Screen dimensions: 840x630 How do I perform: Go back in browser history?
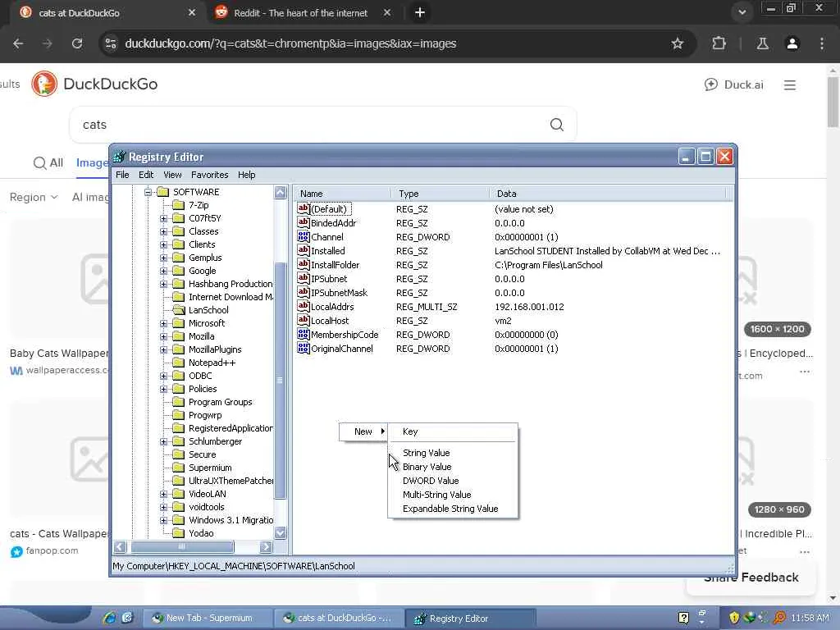point(18,43)
